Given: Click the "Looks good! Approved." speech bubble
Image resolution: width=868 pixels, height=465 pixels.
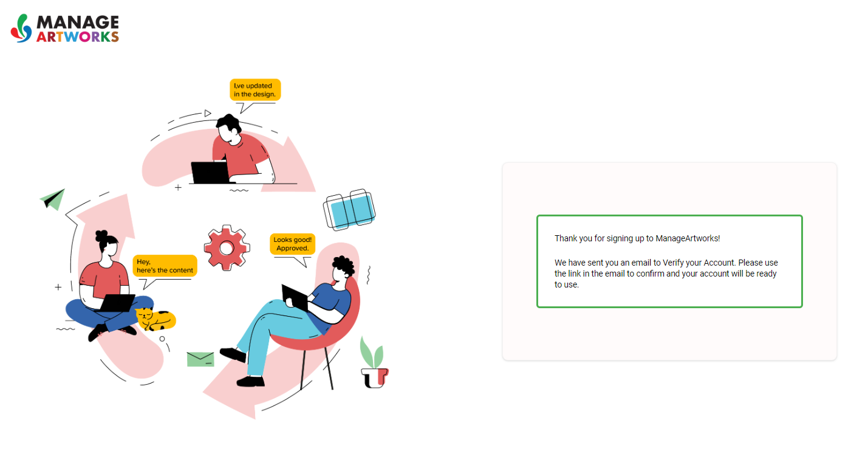Looking at the screenshot, I should 293,244.
